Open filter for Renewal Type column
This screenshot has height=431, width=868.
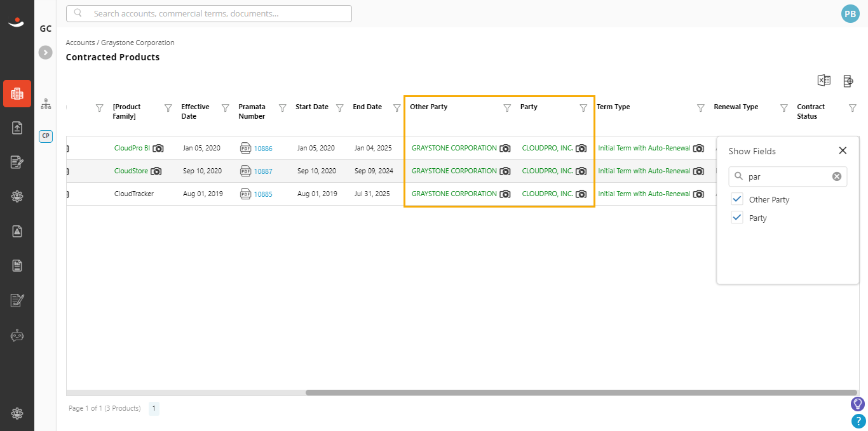point(783,108)
